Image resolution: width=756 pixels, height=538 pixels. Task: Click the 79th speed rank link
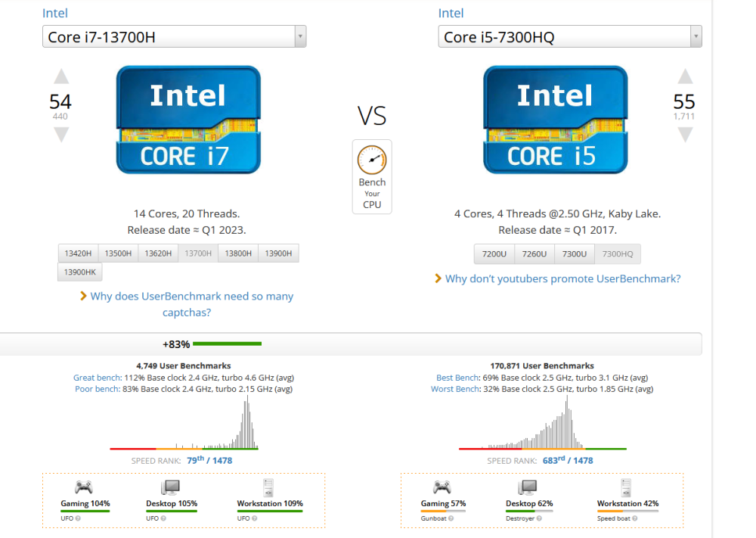197,460
